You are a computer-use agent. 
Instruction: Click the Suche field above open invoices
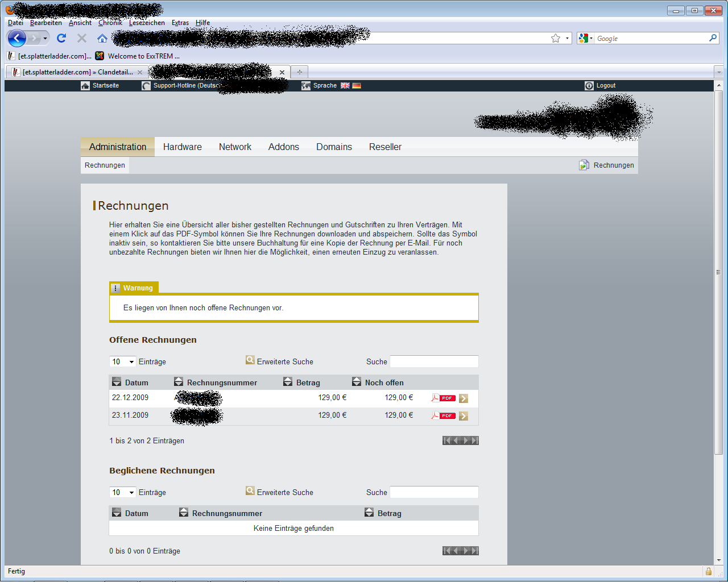(434, 361)
